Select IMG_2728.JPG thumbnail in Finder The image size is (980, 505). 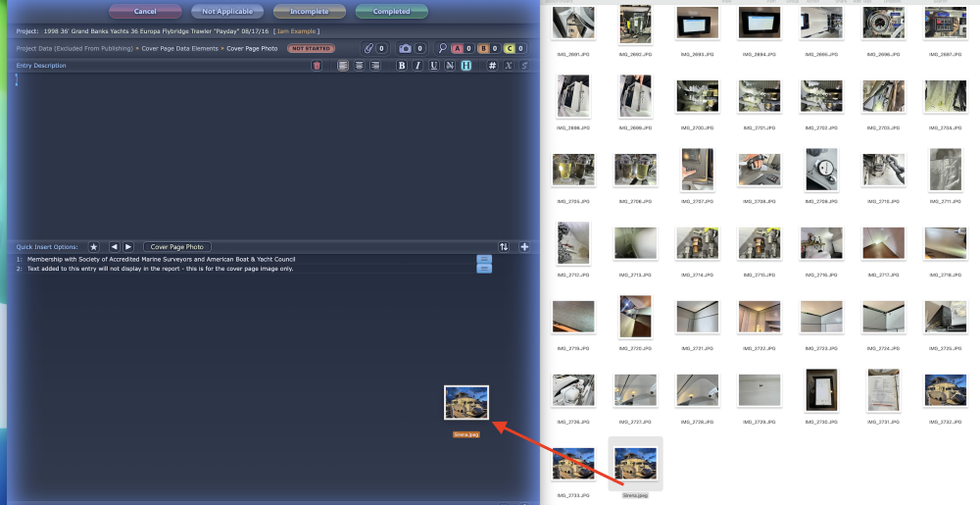click(x=697, y=390)
